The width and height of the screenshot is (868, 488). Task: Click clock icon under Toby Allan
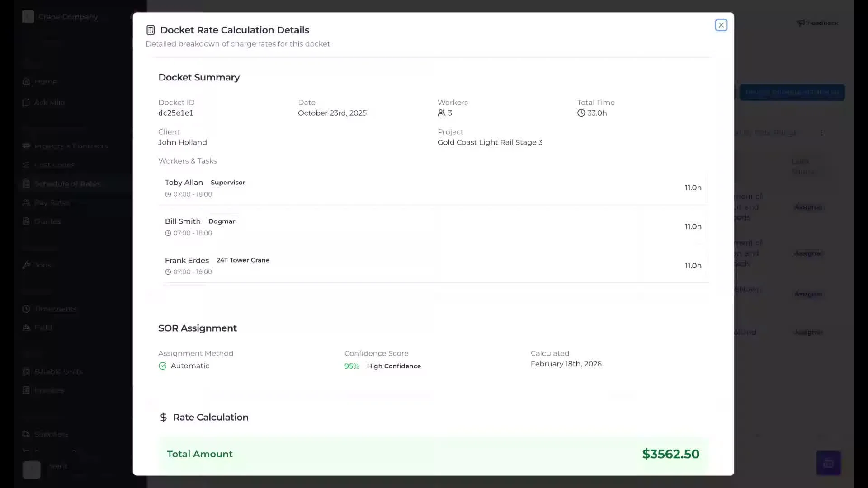point(168,194)
